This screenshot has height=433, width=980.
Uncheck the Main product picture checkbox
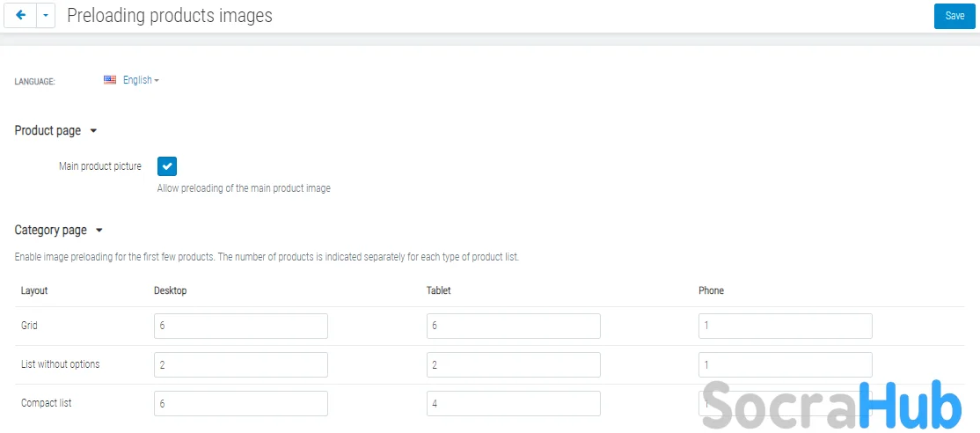pyautogui.click(x=167, y=165)
